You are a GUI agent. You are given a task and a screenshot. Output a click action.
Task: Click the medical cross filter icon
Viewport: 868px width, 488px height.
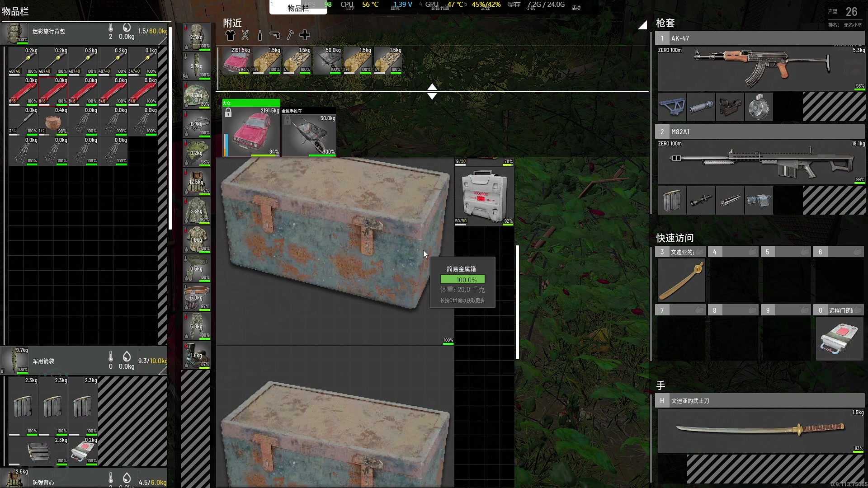[305, 35]
